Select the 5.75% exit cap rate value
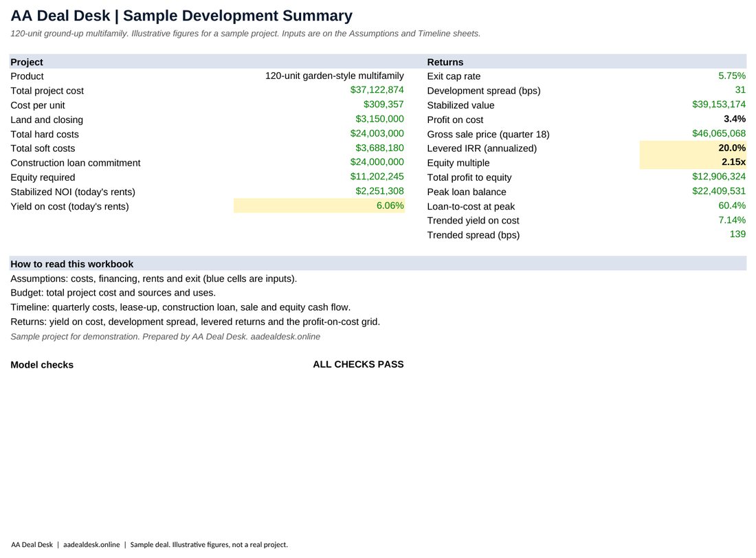The width and height of the screenshot is (756, 558). coord(732,76)
